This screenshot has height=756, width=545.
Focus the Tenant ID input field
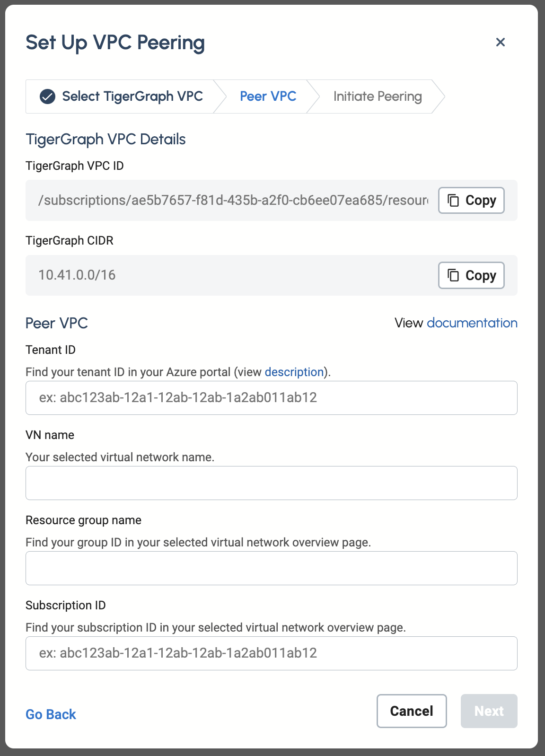pos(271,398)
